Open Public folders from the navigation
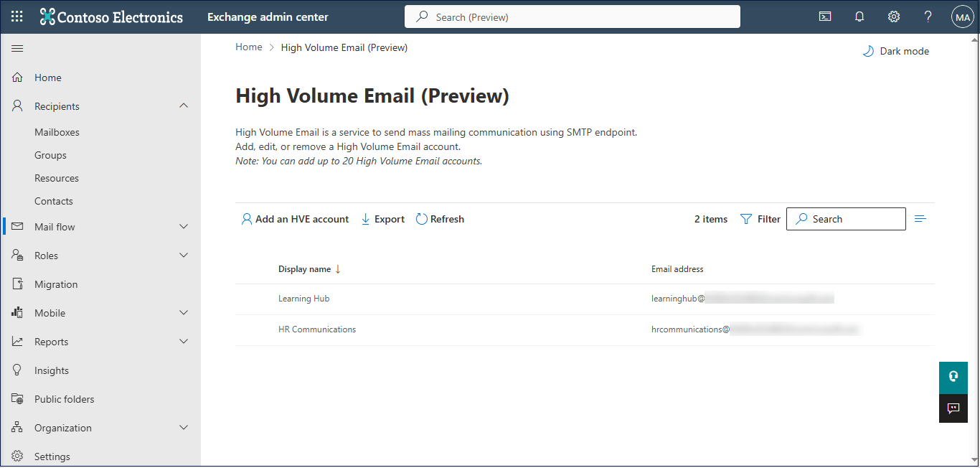 pyautogui.click(x=65, y=398)
